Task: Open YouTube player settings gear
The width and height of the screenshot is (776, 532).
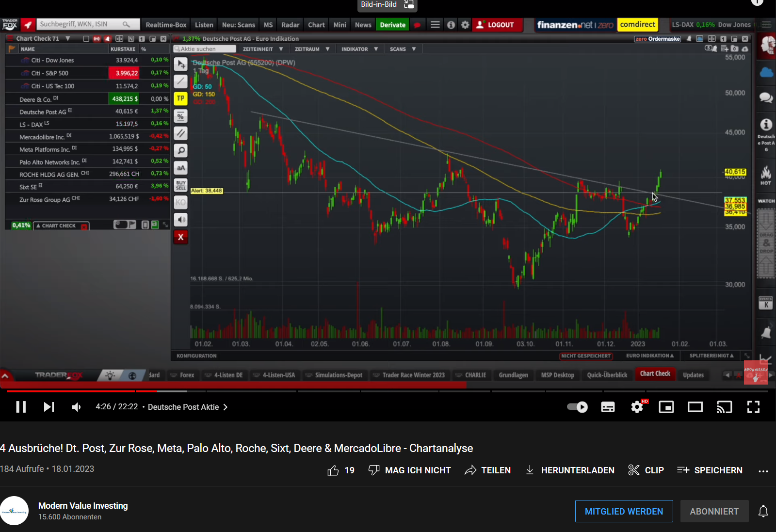Action: pos(637,407)
